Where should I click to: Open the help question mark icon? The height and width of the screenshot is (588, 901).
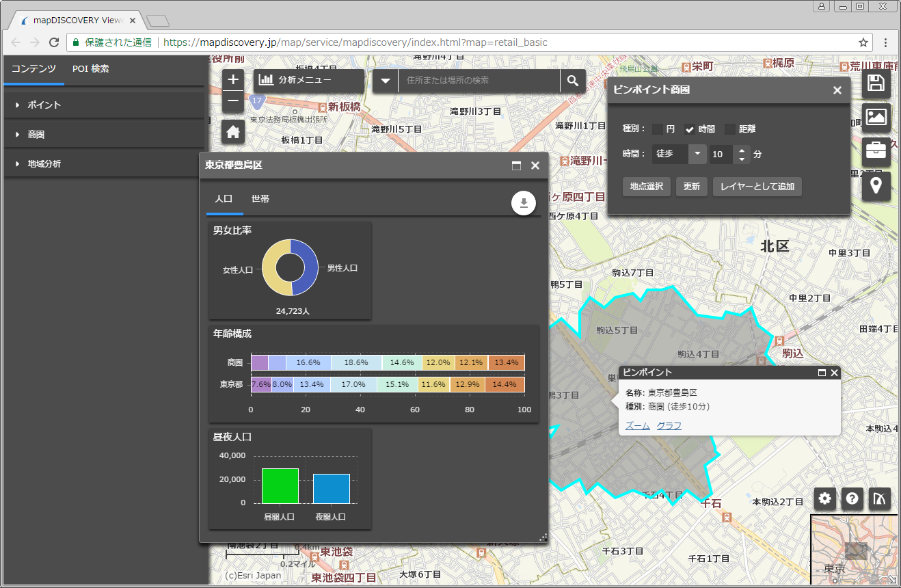tap(852, 499)
